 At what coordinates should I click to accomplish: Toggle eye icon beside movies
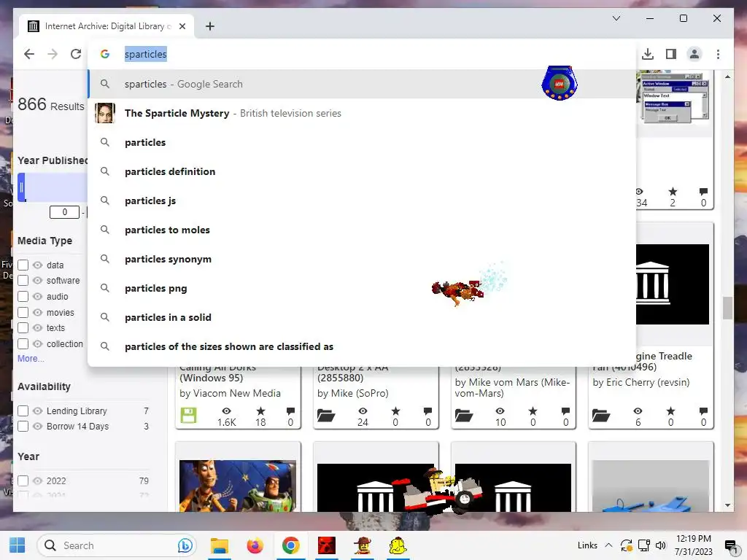(38, 312)
